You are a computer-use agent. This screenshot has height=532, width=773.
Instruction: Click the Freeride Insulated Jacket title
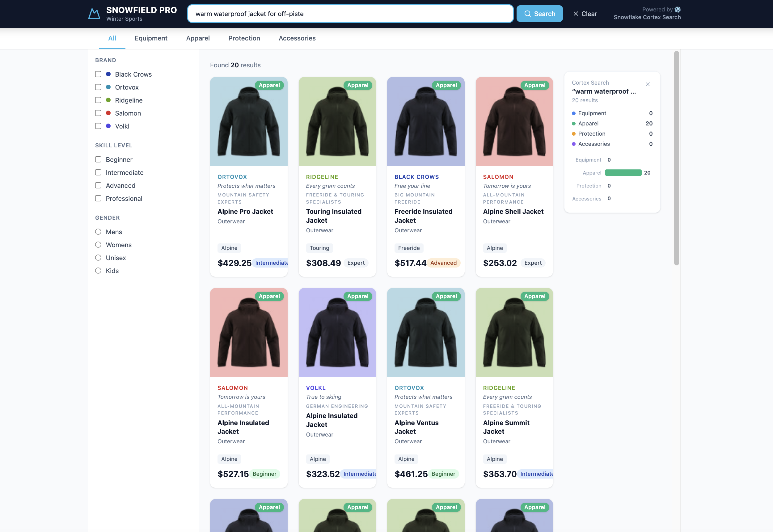click(x=423, y=216)
